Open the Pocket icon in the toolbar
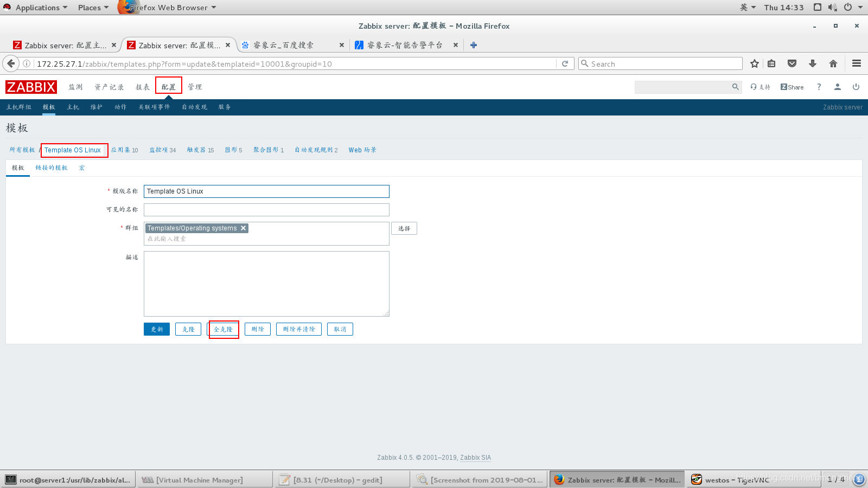This screenshot has width=868, height=488. tap(792, 63)
